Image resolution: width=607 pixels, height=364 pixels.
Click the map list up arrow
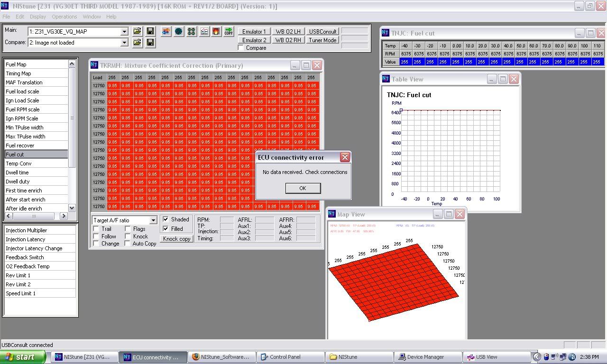72,64
